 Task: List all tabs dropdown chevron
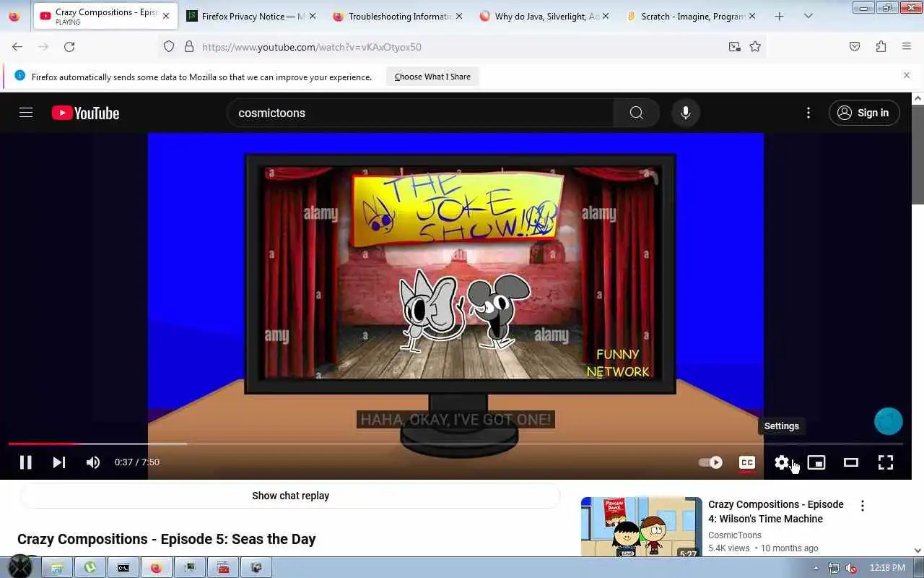808,16
